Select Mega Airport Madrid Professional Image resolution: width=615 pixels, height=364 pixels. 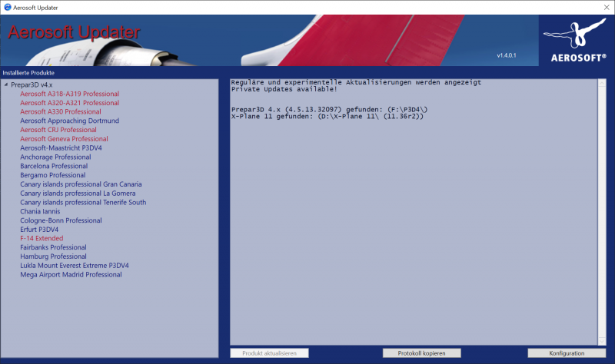click(x=71, y=275)
